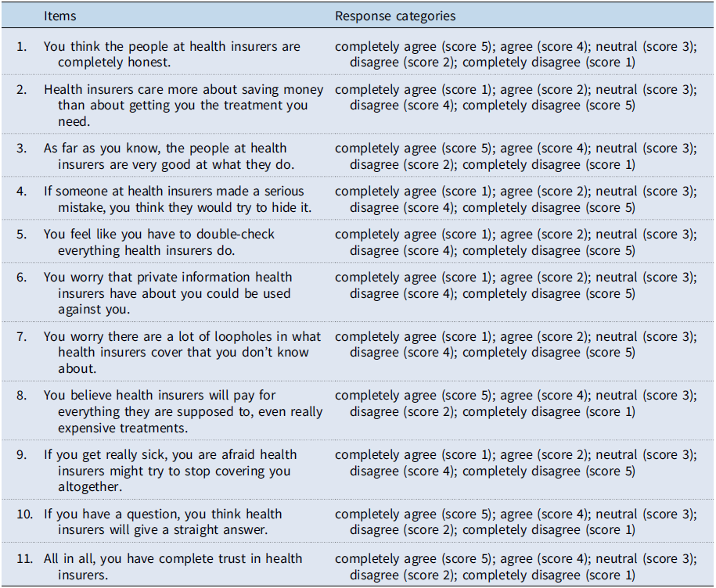Click item 2 about saving money text

tap(176, 105)
